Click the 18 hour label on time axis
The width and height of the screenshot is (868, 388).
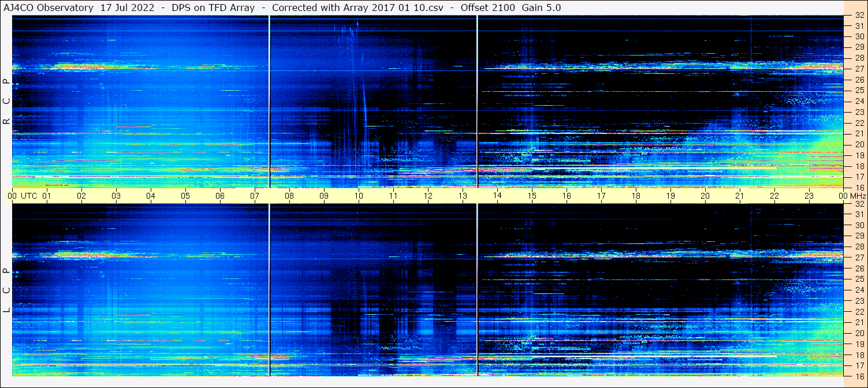pos(636,196)
